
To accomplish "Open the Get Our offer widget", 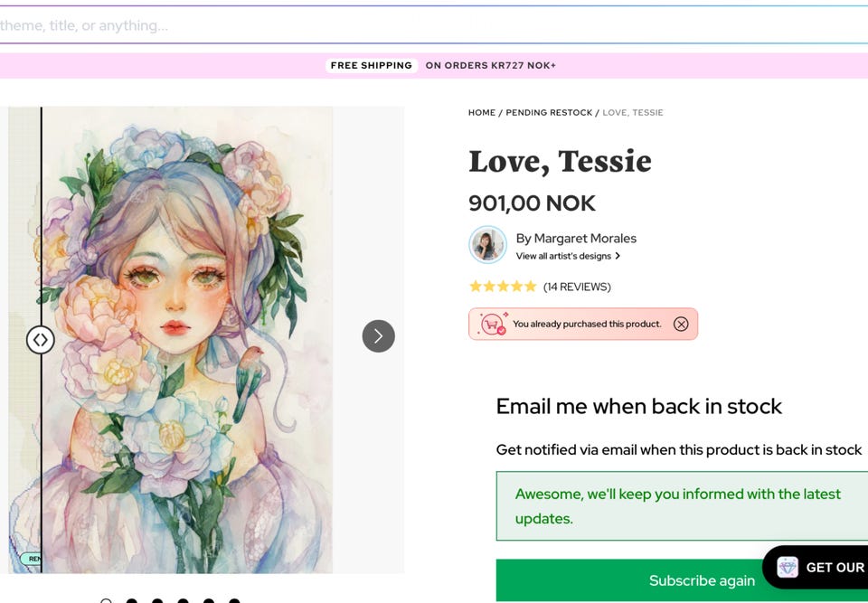I will coord(832,568).
